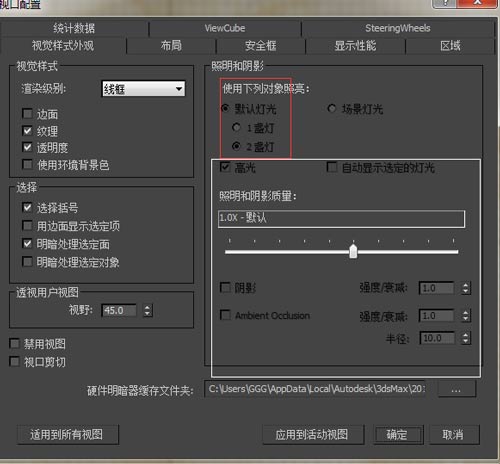The width and height of the screenshot is (500, 464).
Task: Uncheck 明暗处理选定面 checkbox
Action: coord(27,244)
